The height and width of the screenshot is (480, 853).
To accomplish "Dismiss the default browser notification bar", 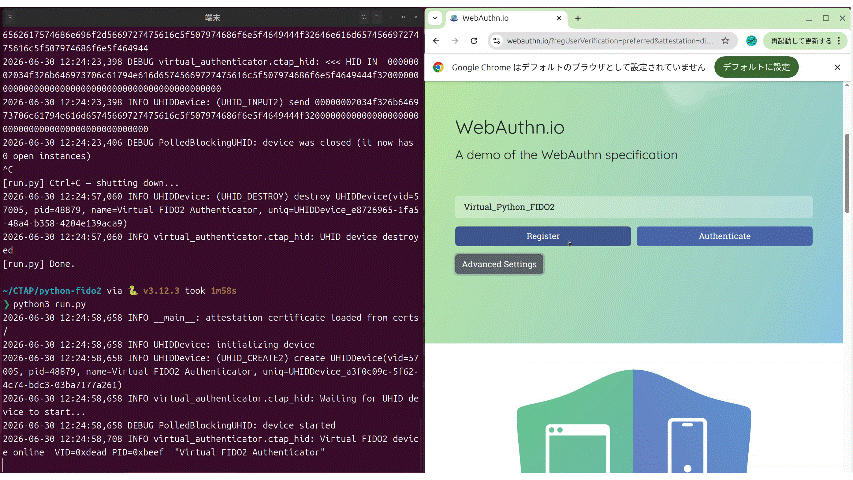I will click(x=837, y=67).
